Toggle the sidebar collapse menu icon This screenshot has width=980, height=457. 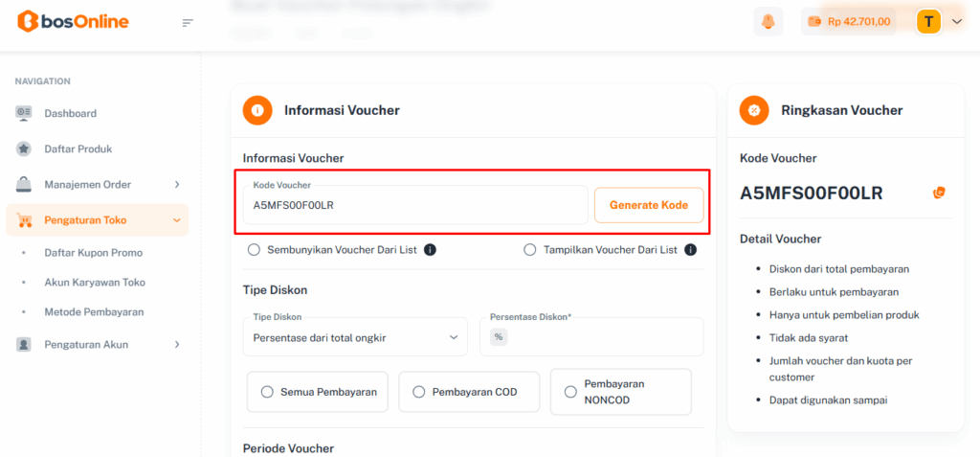pos(188,22)
